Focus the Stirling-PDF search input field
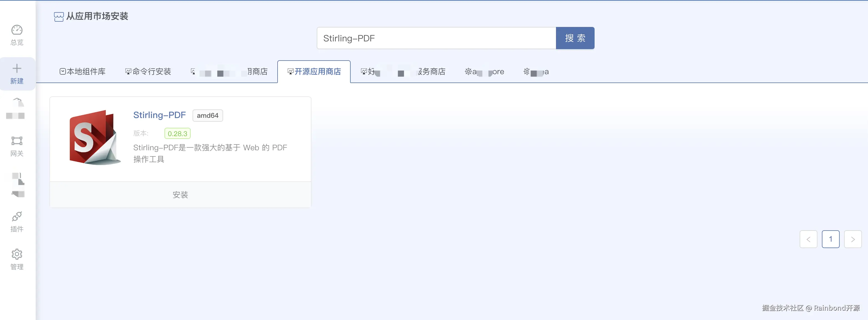868x320 pixels. point(436,38)
